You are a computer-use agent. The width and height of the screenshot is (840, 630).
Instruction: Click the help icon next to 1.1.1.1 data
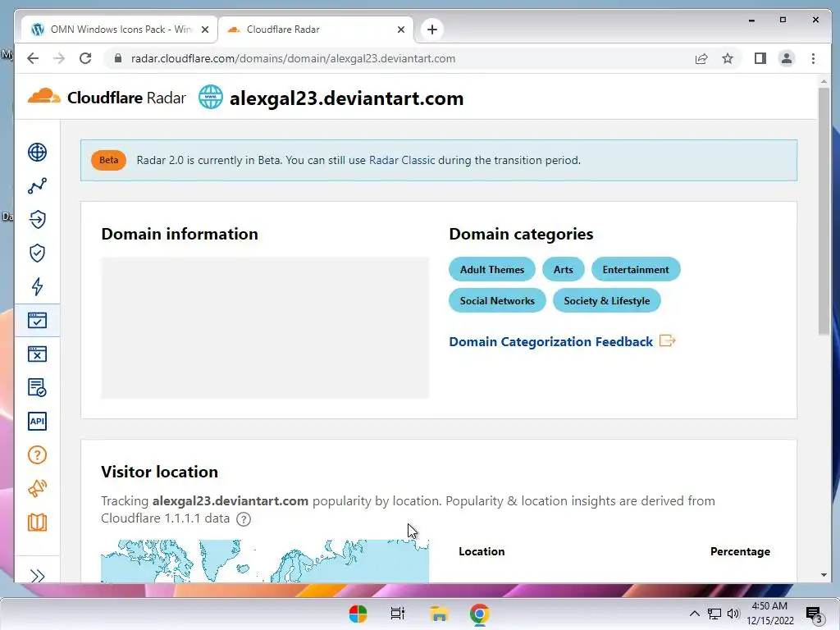(244, 519)
